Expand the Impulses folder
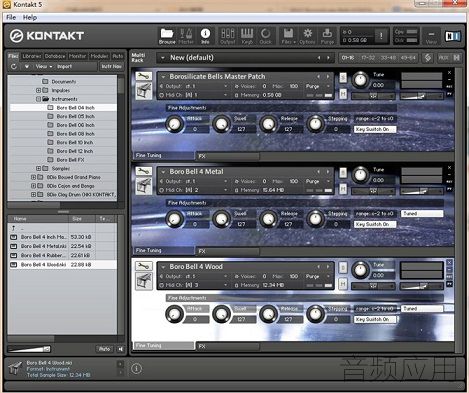This screenshot has height=393, width=469. pyautogui.click(x=38, y=90)
